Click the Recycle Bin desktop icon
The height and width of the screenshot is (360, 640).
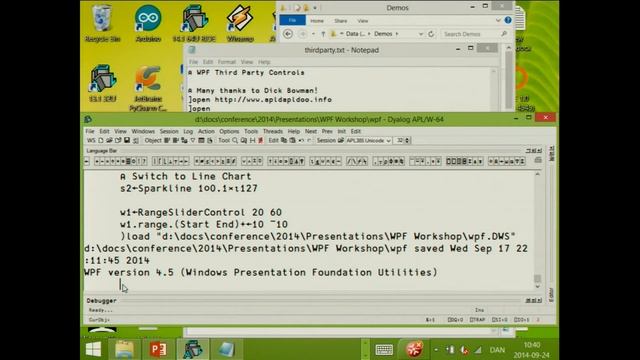click(102, 23)
